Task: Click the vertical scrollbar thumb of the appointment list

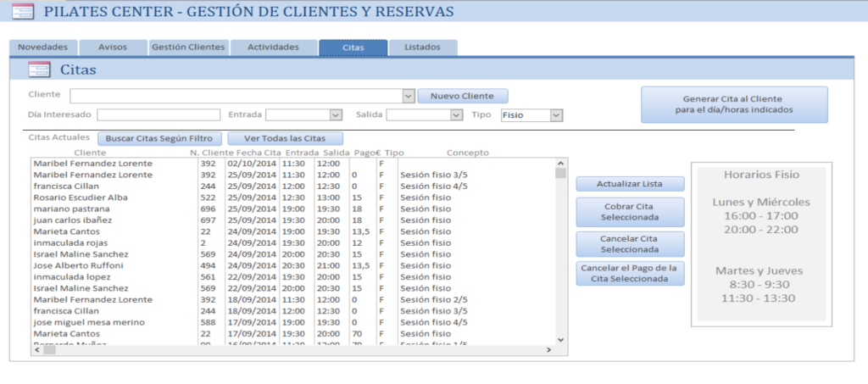Action: pyautogui.click(x=560, y=173)
